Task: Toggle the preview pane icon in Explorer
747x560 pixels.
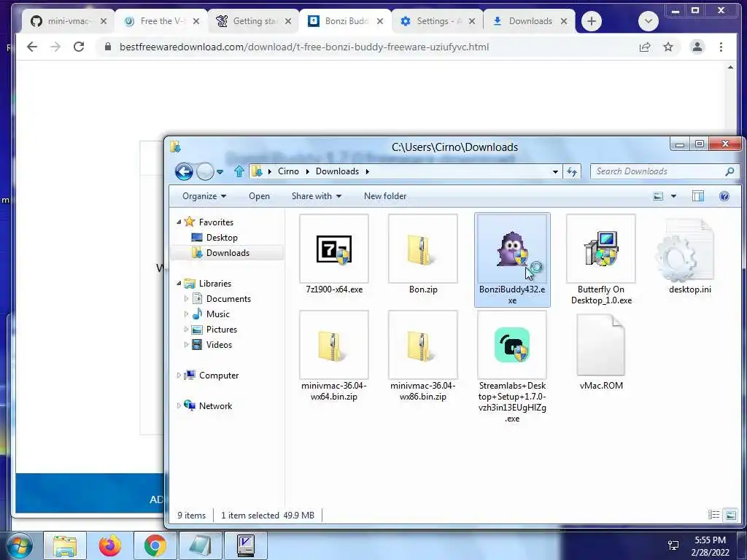Action: (698, 196)
